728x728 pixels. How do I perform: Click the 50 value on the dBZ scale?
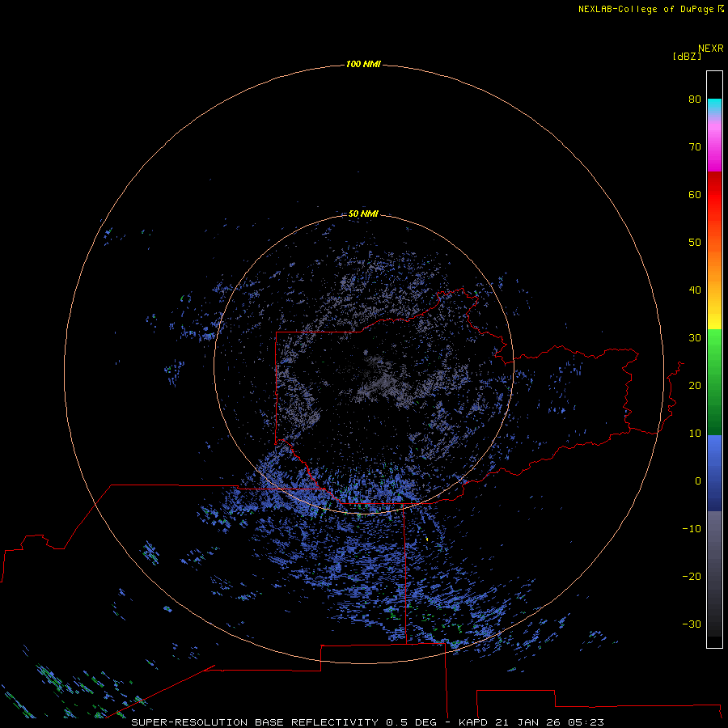click(695, 242)
